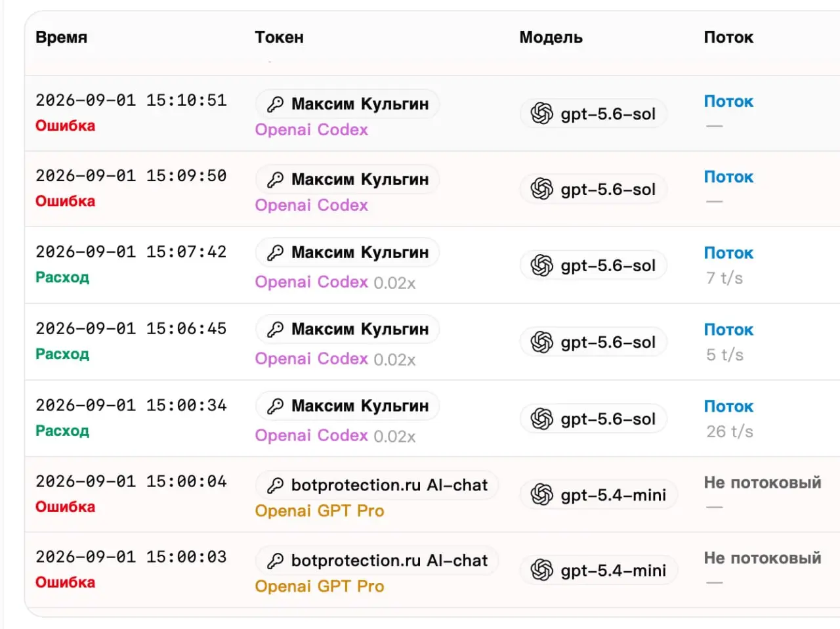Click "Openai Codex" group in 15:10:51 row
This screenshot has width=840, height=629.
312,130
